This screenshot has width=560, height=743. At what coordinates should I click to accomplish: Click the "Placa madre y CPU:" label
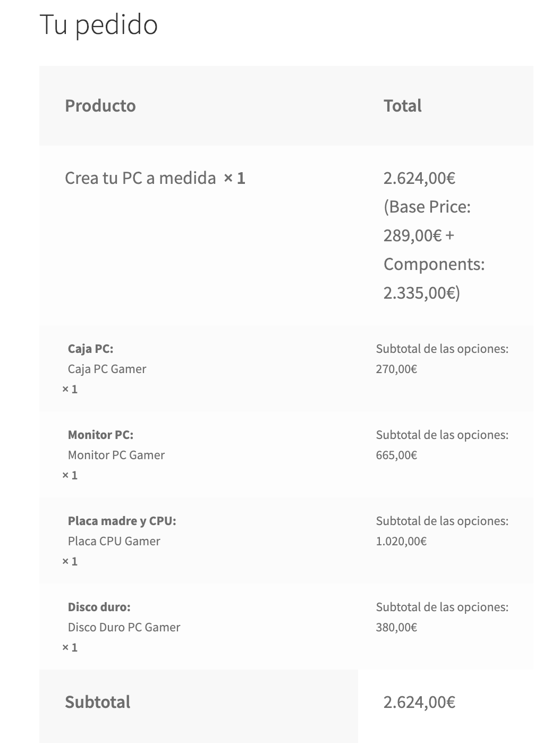pyautogui.click(x=122, y=521)
